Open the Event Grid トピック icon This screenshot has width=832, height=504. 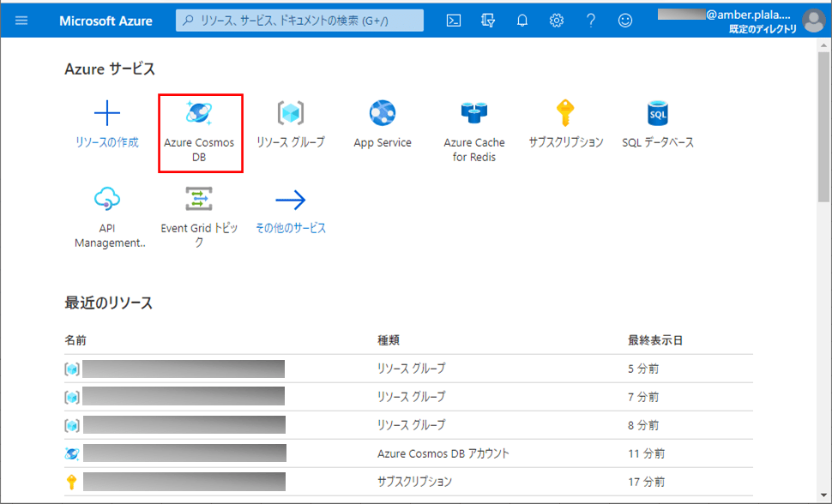click(199, 199)
